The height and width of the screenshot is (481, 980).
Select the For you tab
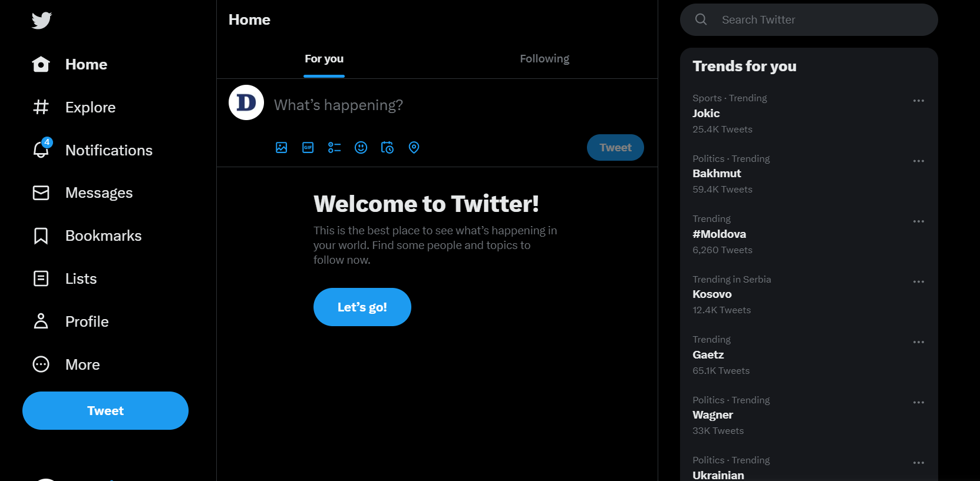click(x=324, y=59)
